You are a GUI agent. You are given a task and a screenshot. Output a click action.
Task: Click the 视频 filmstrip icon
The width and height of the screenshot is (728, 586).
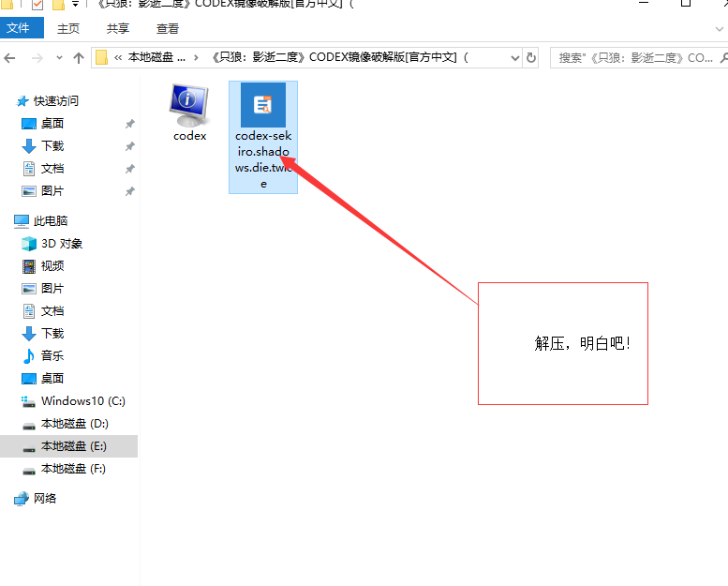point(29,266)
